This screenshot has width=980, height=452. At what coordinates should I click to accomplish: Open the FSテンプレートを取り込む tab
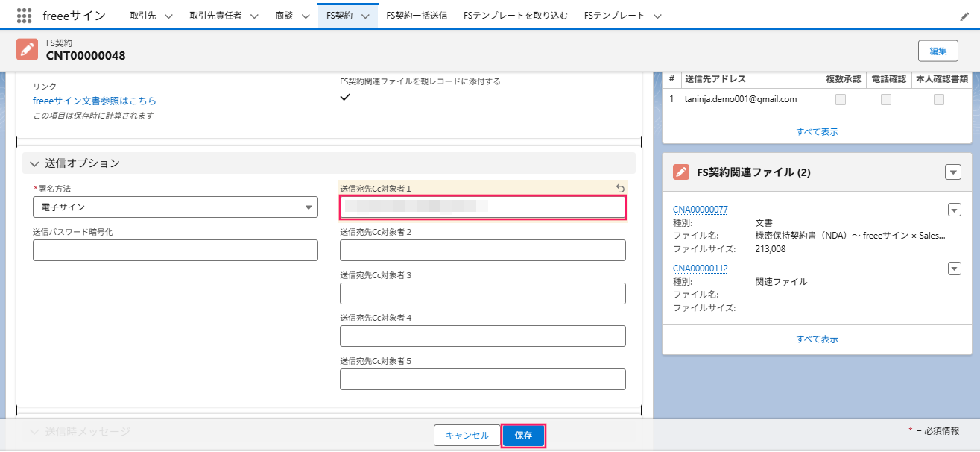click(515, 16)
